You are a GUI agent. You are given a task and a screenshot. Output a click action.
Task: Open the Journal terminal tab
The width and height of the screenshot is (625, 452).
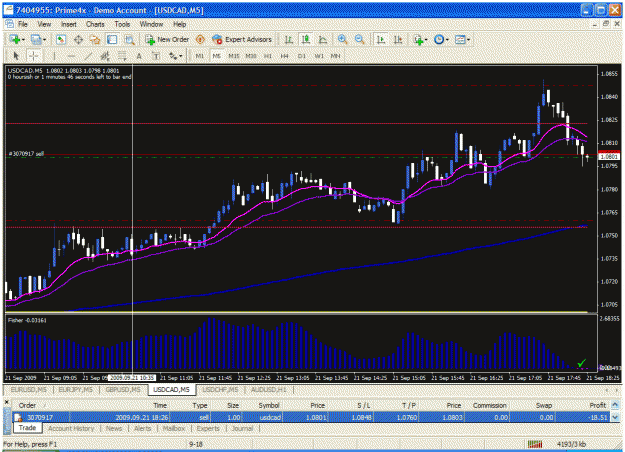click(242, 428)
